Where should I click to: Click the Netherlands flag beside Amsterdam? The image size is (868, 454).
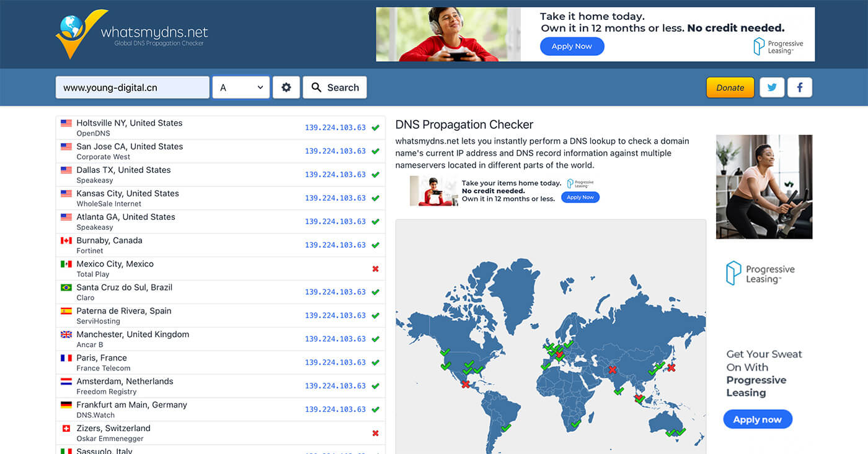[66, 382]
